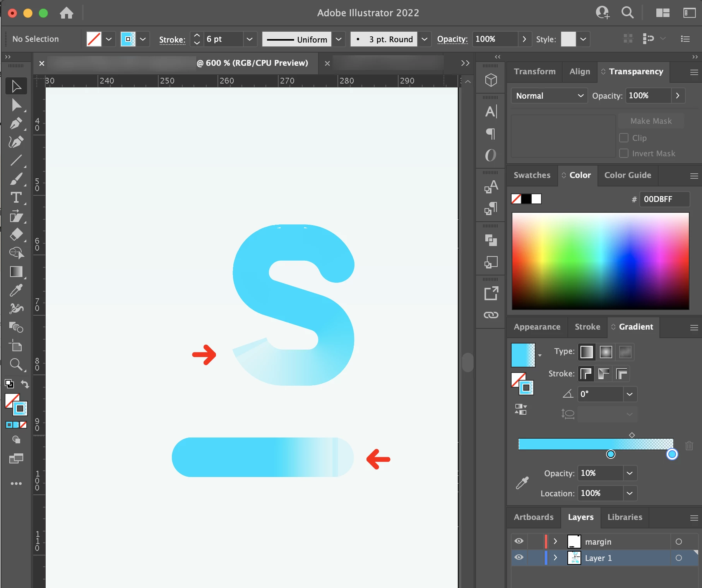The height and width of the screenshot is (588, 702).
Task: Open the search magnifier in title bar
Action: click(627, 13)
